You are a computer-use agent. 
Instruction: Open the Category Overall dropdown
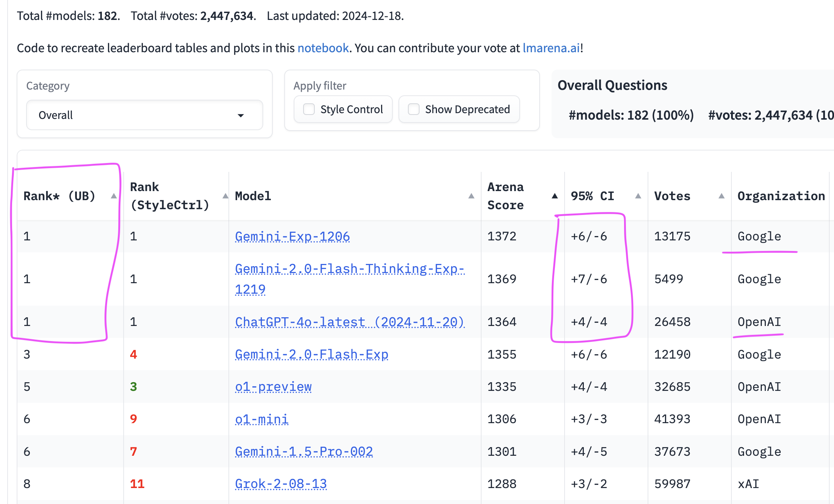click(x=144, y=115)
